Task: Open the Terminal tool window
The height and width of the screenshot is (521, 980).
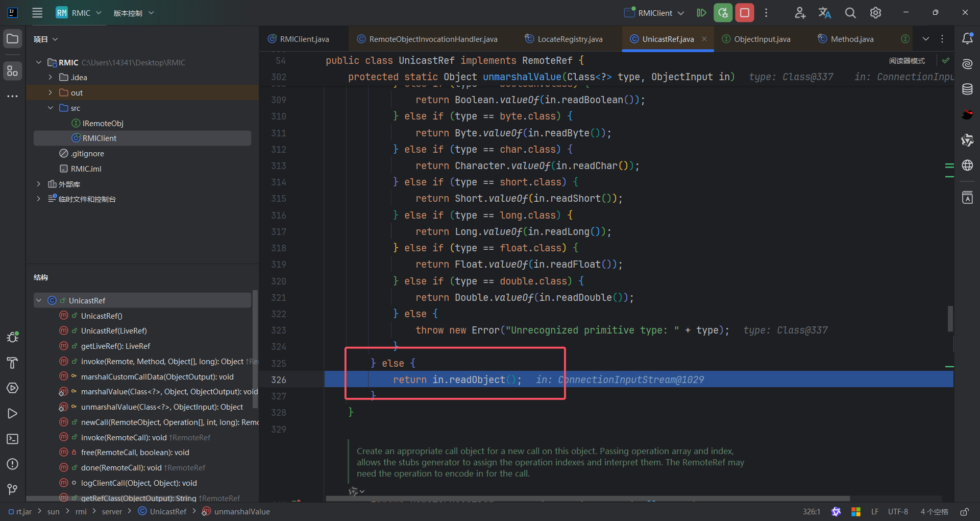Action: pos(12,439)
